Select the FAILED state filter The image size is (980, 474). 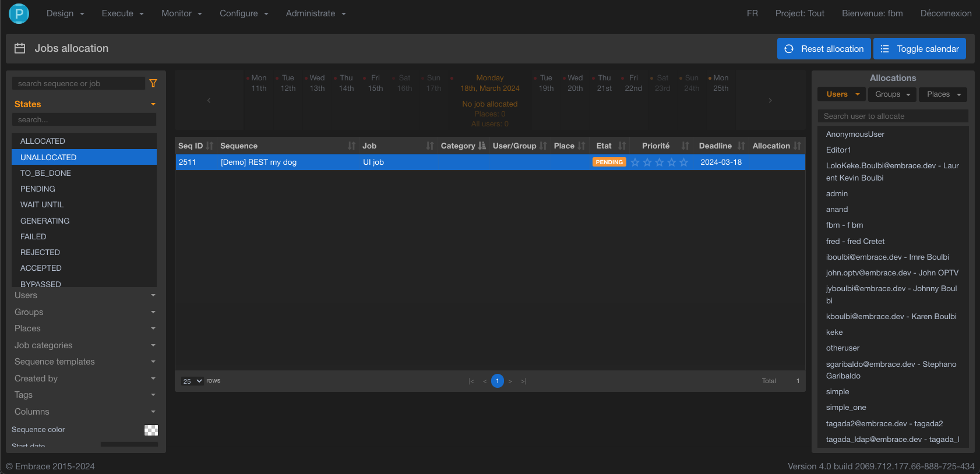pyautogui.click(x=84, y=236)
